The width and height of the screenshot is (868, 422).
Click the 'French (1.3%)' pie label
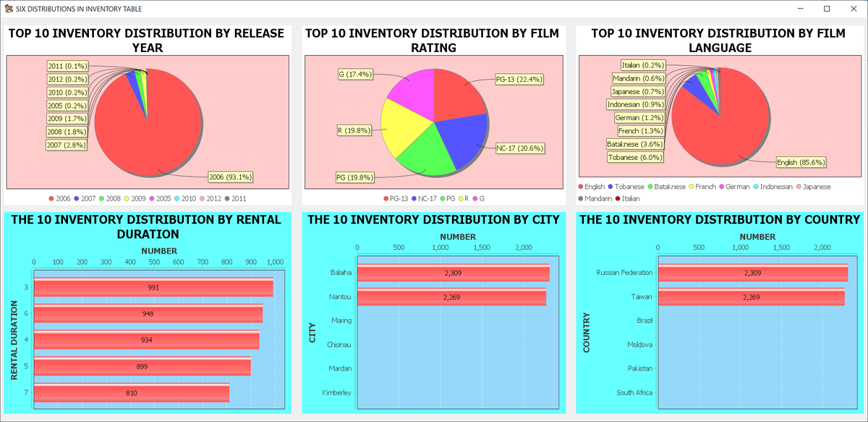tap(641, 131)
